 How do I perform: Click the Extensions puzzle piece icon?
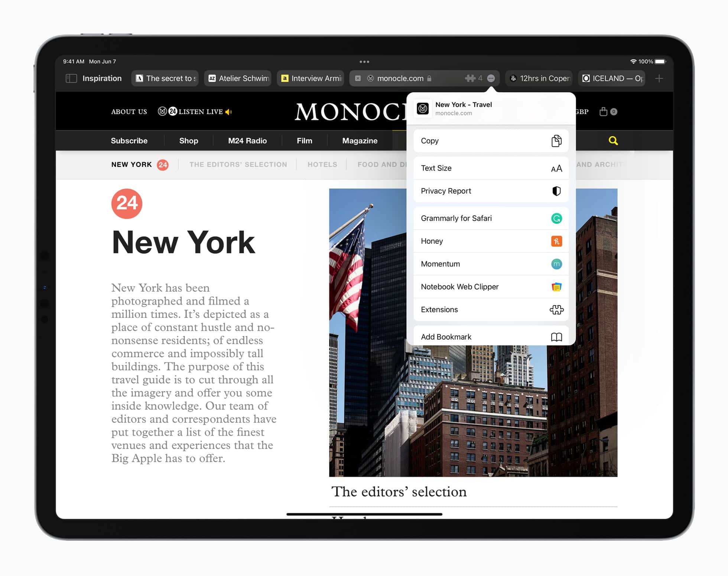coord(555,309)
